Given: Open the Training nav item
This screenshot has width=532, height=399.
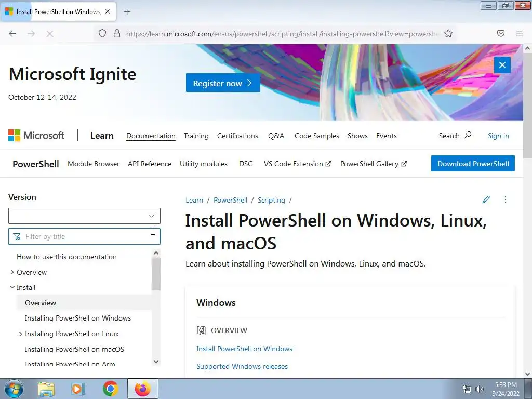Looking at the screenshot, I should 196,136.
